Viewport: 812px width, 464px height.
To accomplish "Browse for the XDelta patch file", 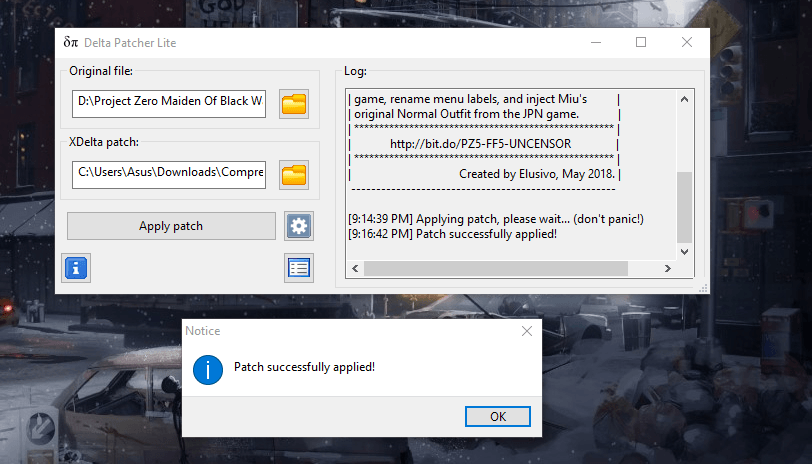I will pos(294,175).
